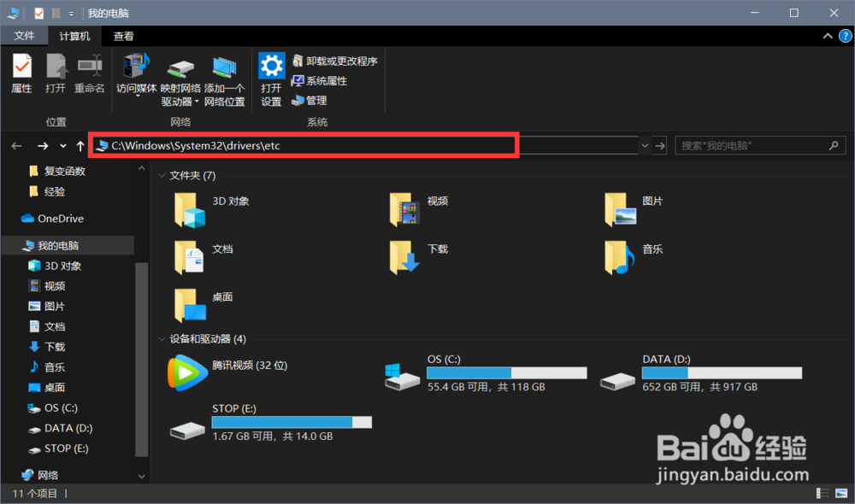
Task: Click the OS (C:) capacity bar
Action: (x=506, y=372)
